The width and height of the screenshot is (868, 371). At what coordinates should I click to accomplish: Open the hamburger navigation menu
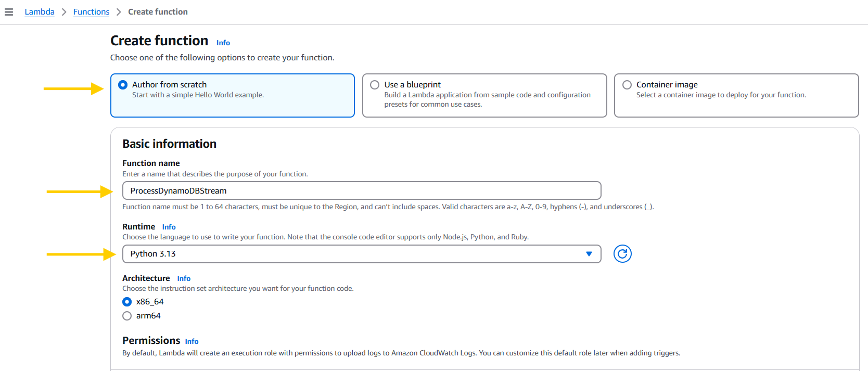coord(9,12)
